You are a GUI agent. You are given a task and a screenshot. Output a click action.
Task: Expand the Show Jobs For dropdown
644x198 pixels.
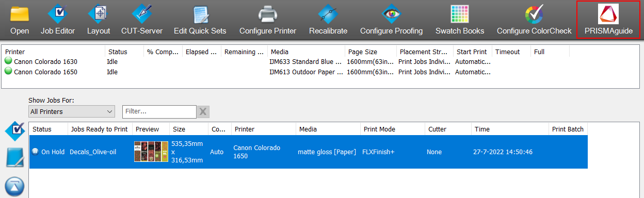(x=72, y=111)
